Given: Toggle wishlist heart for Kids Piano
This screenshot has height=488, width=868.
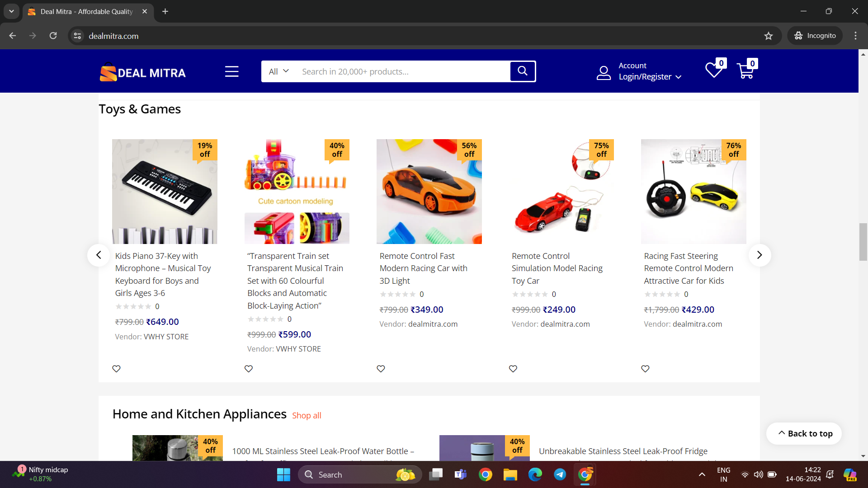Looking at the screenshot, I should (116, 369).
